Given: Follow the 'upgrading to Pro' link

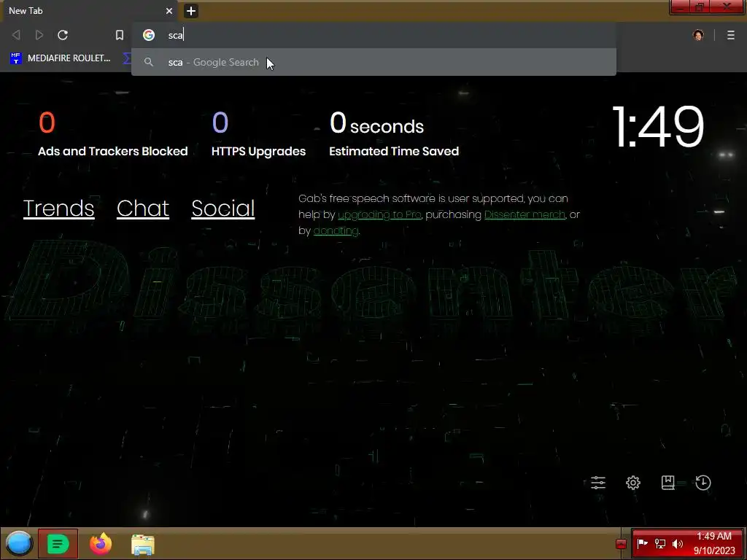Looking at the screenshot, I should (x=379, y=215).
